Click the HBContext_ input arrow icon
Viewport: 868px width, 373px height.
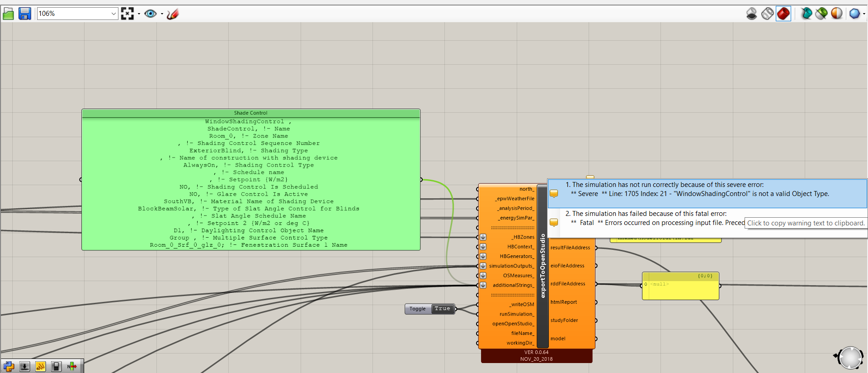tap(483, 247)
